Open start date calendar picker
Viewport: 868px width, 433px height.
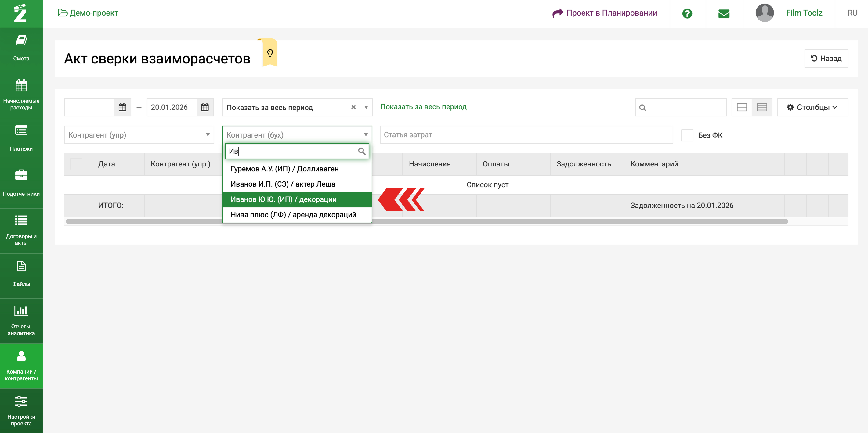122,107
